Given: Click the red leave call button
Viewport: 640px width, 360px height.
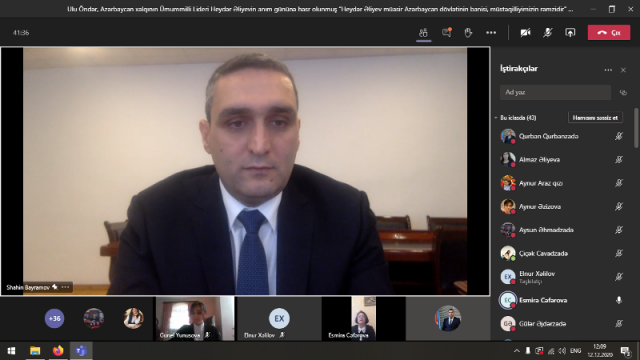Looking at the screenshot, I should pyautogui.click(x=609, y=33).
